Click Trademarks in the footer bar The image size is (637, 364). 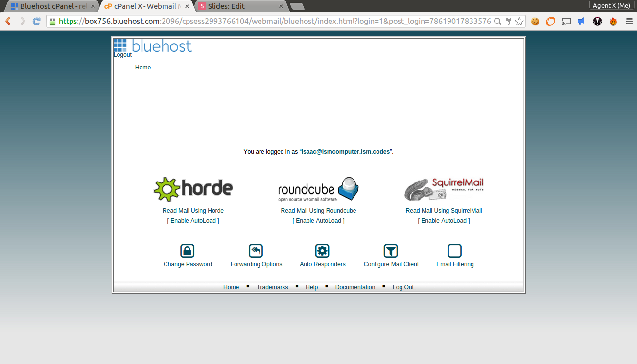click(272, 287)
